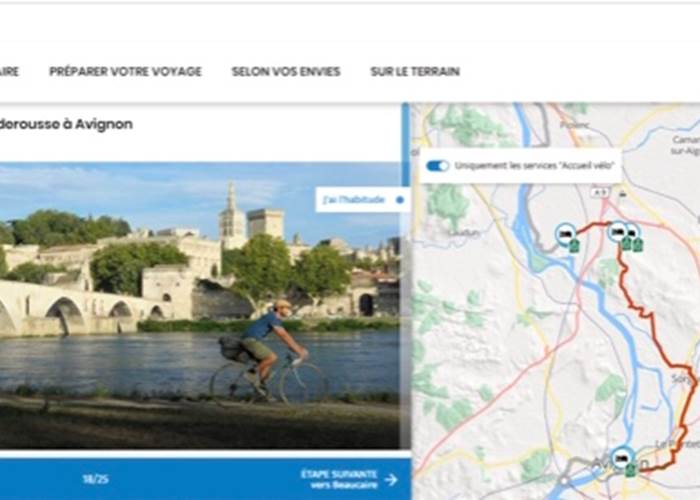Open the SUR LE TERRAIN menu item

click(415, 72)
